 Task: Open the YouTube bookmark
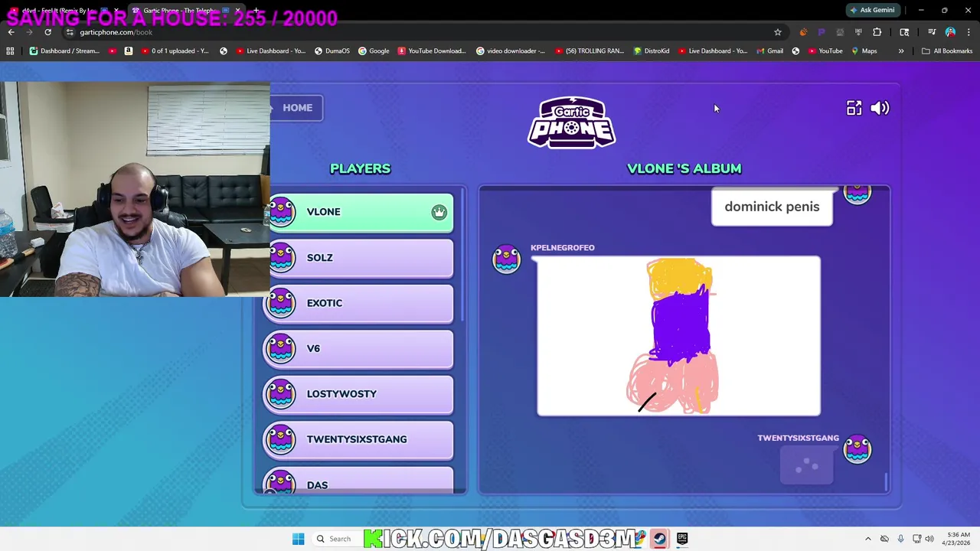(x=825, y=51)
